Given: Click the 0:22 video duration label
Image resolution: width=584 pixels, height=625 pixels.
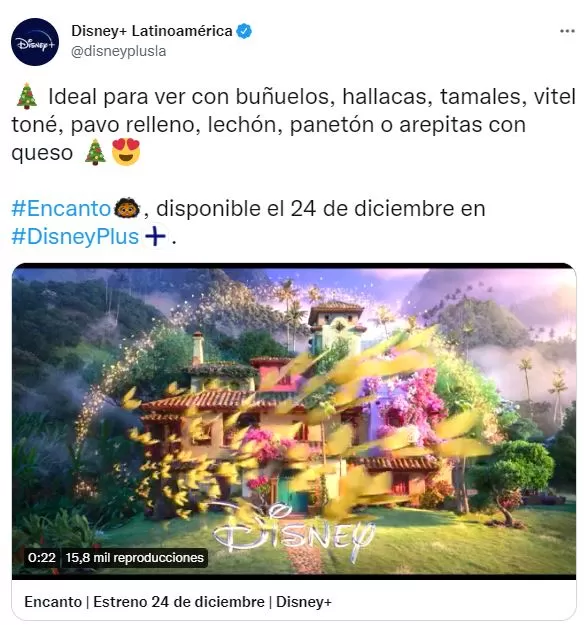Looking at the screenshot, I should click(x=41, y=557).
